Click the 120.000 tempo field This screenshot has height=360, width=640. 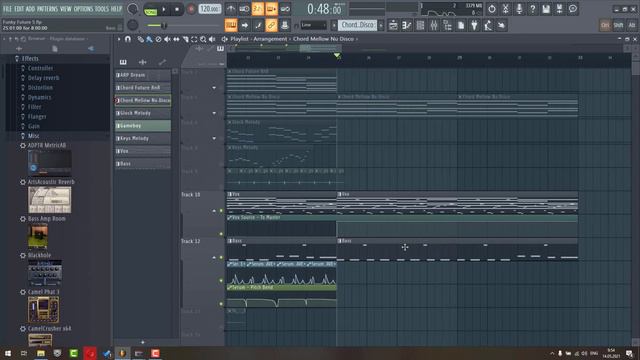[210, 9]
